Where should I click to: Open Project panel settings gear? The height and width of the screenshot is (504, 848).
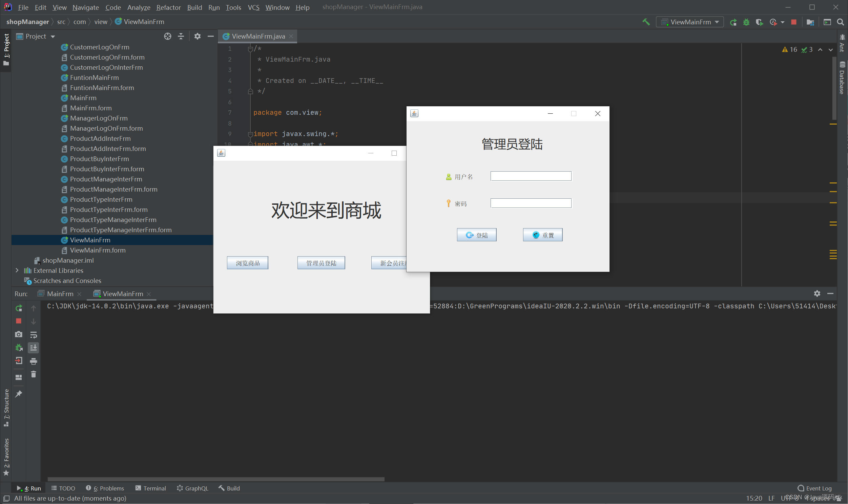[197, 36]
